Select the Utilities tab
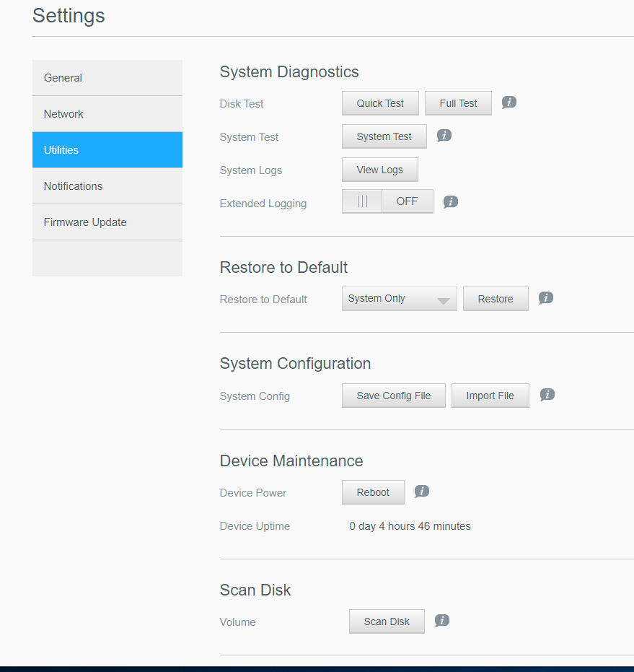Viewport: 634px width, 672px height. tap(107, 150)
